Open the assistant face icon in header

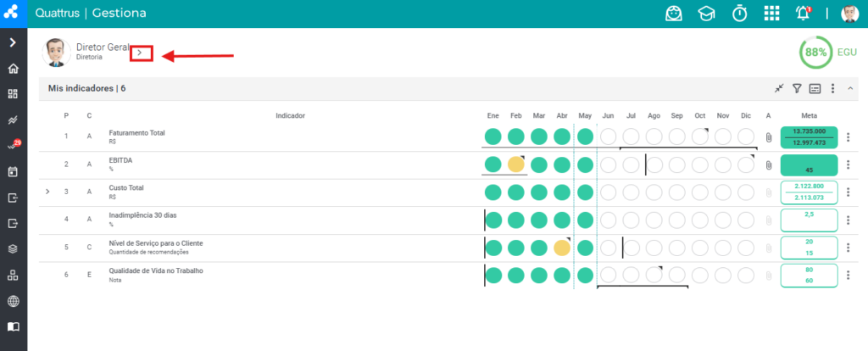click(674, 14)
